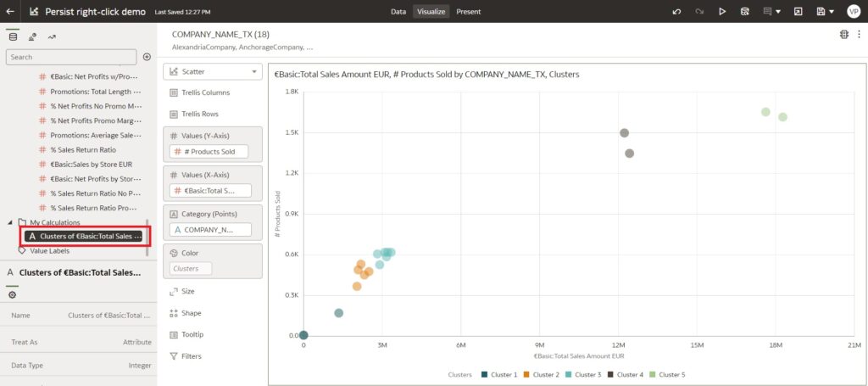This screenshot has width=868, height=386.
Task: Open the canvas three-dot menu
Action: [859, 34]
